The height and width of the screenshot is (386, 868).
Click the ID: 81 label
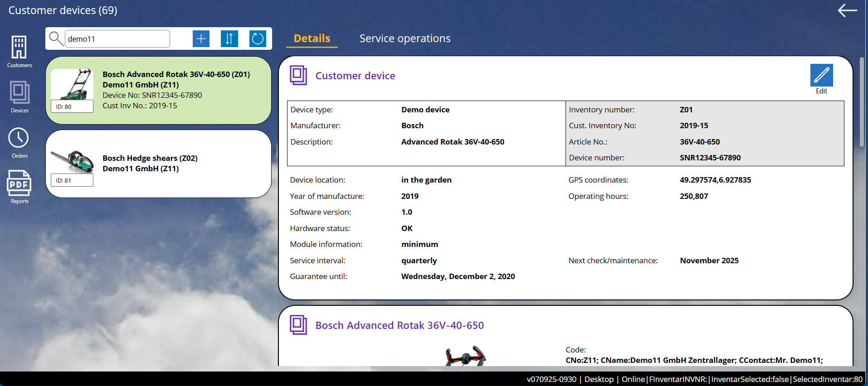pos(72,180)
